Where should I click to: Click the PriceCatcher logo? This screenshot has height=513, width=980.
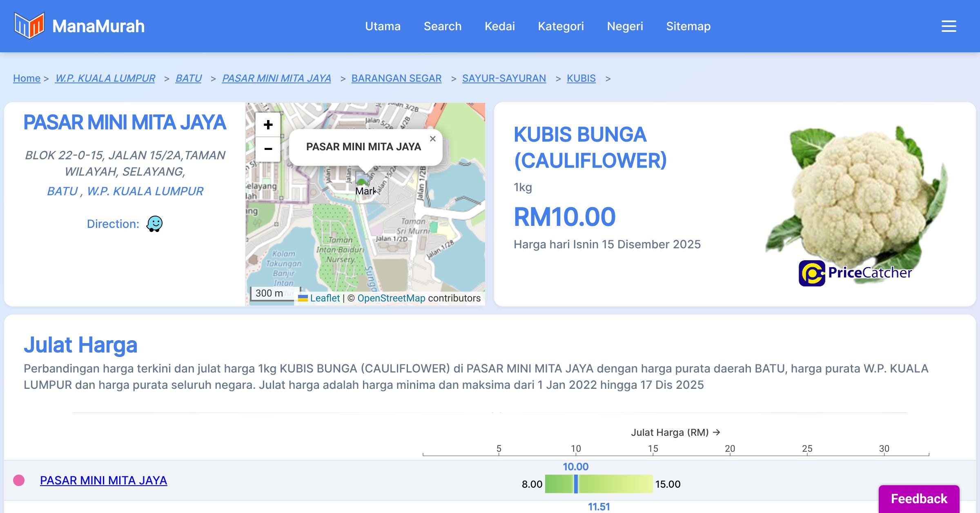pyautogui.click(x=855, y=273)
